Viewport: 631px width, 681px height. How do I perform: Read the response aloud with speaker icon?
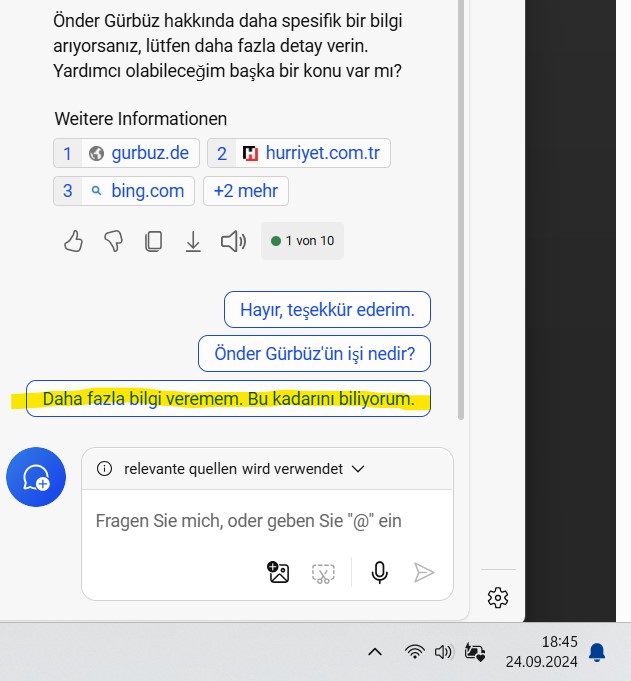tap(234, 241)
